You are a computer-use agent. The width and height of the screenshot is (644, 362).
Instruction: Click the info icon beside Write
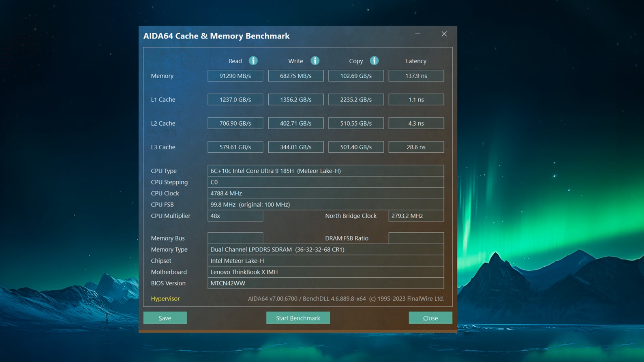pyautogui.click(x=315, y=61)
